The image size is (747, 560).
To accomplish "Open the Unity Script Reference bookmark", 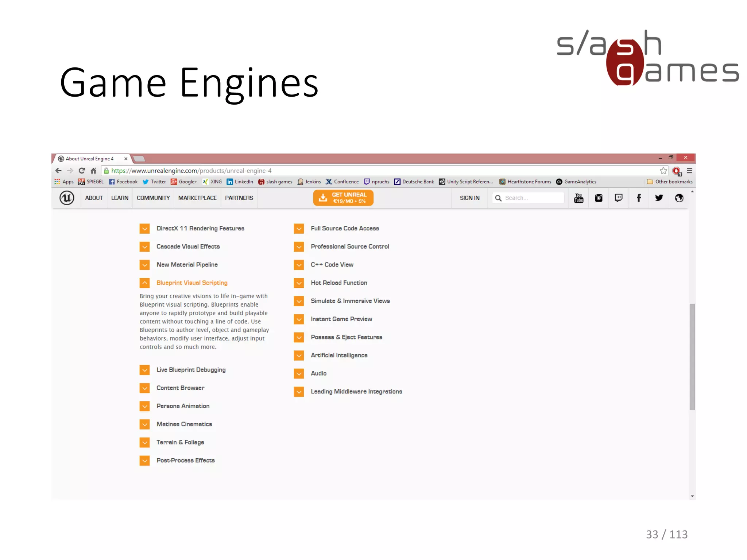I will [x=466, y=182].
